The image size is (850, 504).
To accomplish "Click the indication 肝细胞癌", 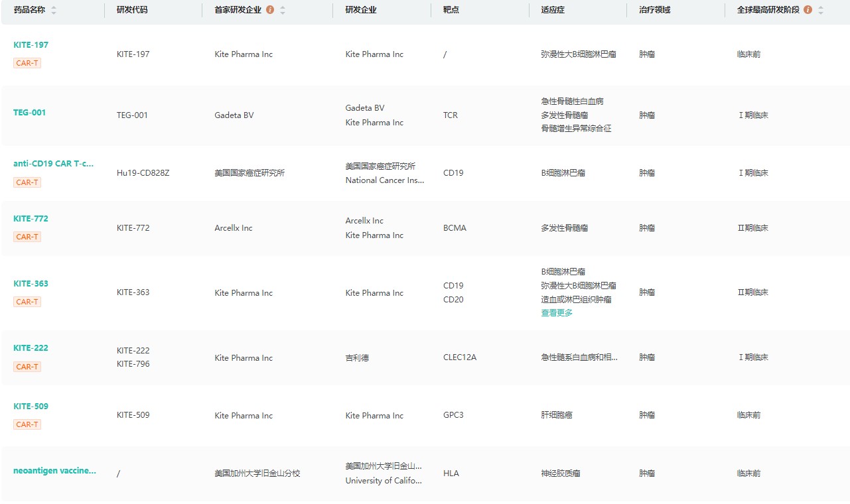I will [x=557, y=415].
